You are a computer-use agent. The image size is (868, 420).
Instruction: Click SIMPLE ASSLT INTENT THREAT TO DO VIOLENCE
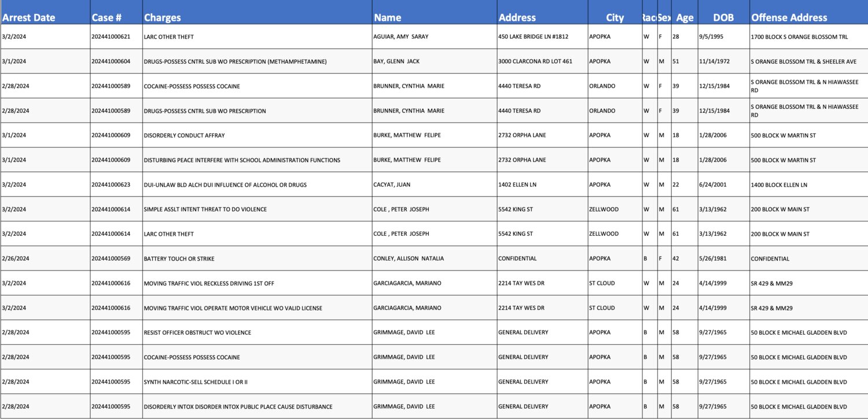coord(205,209)
